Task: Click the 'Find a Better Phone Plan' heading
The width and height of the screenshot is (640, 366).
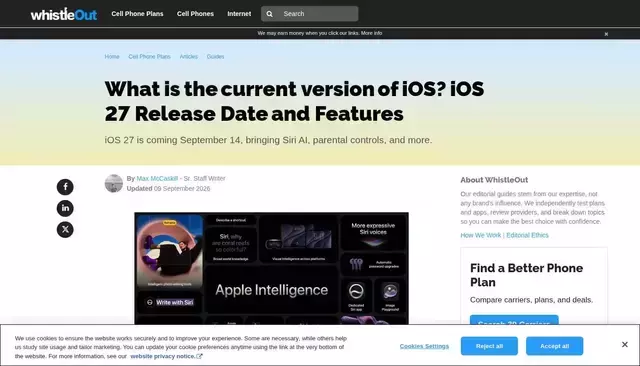Action: pos(527,275)
